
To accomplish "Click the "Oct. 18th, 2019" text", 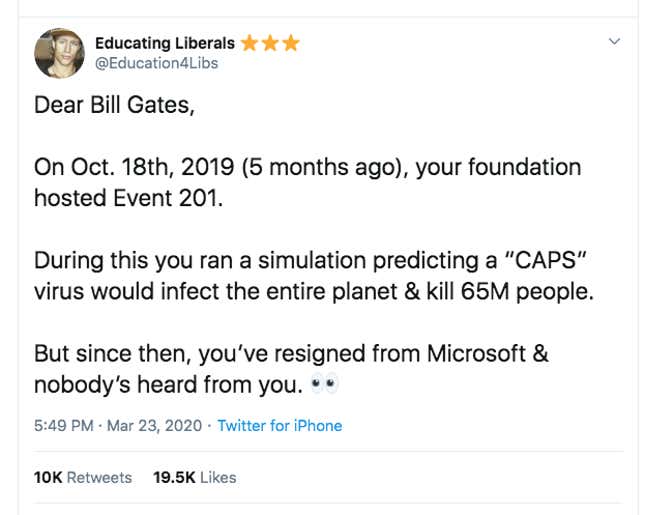I will (x=152, y=167).
